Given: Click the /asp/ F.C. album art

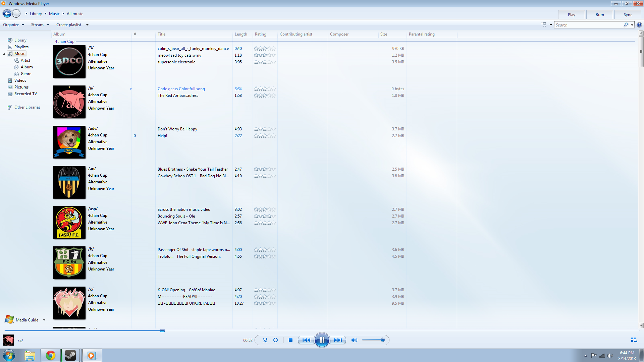Looking at the screenshot, I should coord(69,223).
